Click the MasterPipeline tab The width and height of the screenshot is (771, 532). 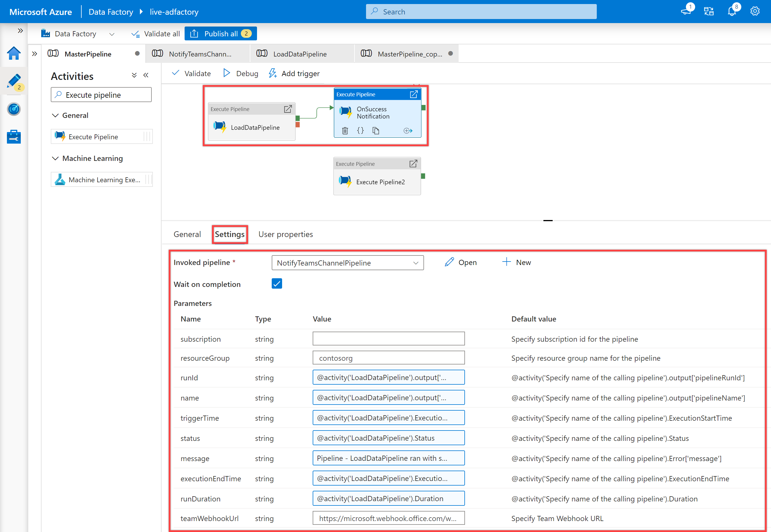pyautogui.click(x=90, y=53)
